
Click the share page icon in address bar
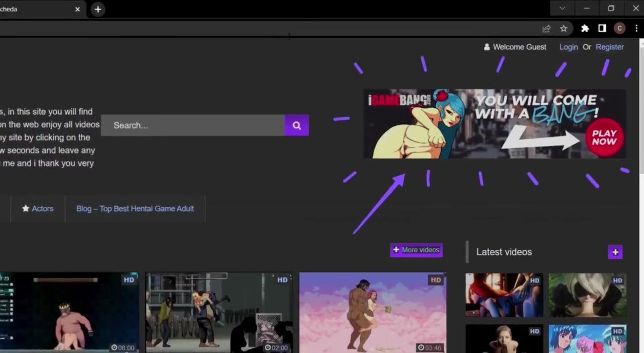tap(546, 29)
